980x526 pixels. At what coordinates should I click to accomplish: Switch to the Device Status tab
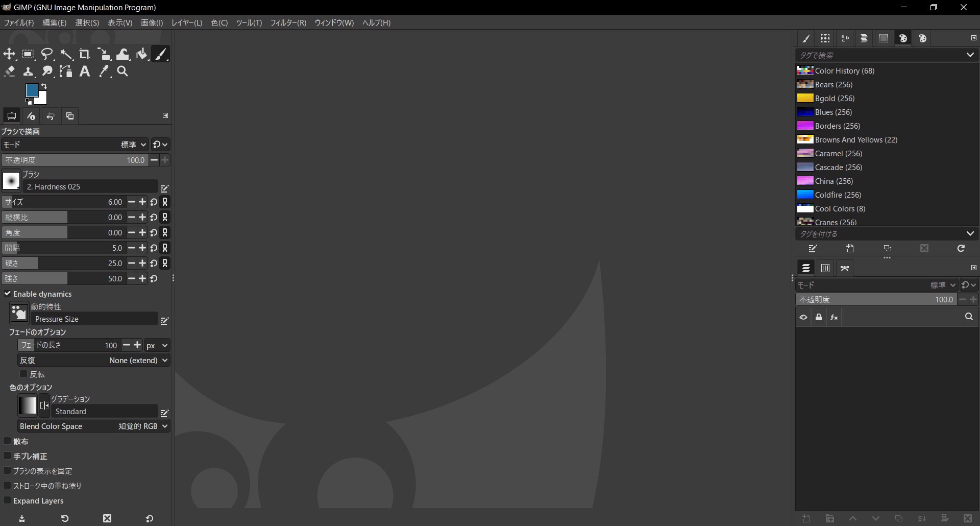tap(31, 116)
